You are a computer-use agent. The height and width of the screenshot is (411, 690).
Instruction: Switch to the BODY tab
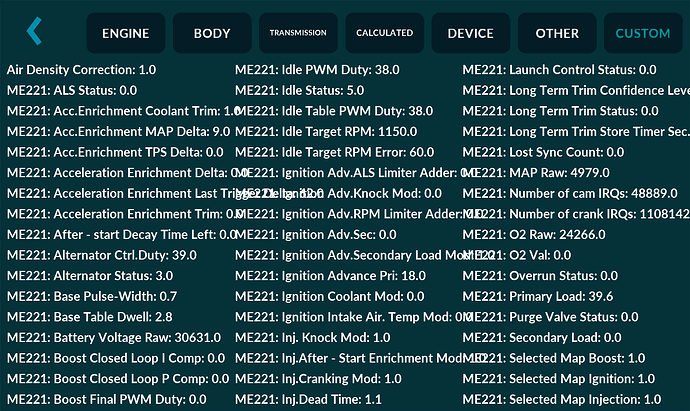pyautogui.click(x=212, y=33)
